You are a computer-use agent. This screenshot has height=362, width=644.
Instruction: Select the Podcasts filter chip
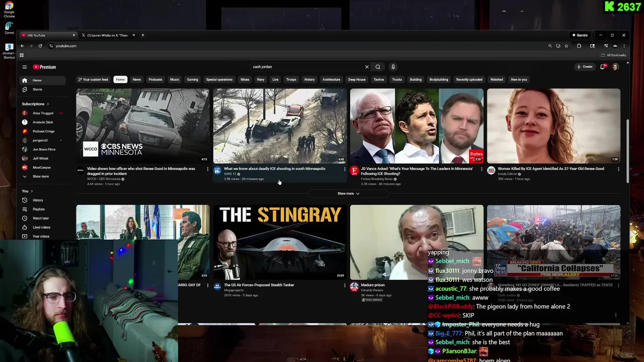[155, 79]
